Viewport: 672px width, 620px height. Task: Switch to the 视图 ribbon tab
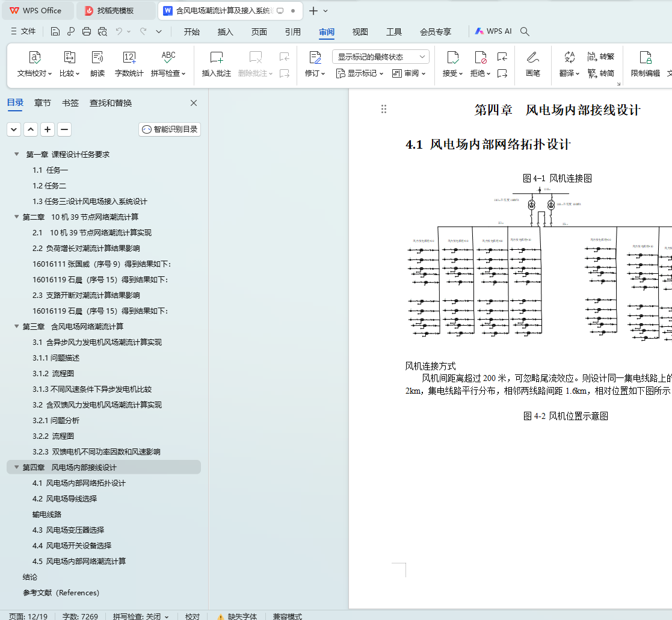[360, 32]
